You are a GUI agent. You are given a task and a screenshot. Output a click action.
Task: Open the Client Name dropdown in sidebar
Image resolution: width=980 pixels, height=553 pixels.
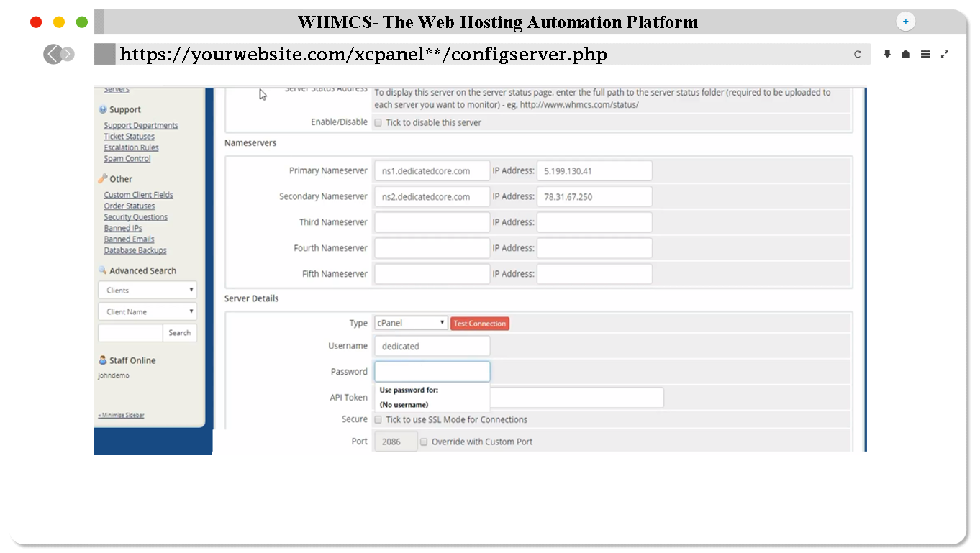coord(148,311)
